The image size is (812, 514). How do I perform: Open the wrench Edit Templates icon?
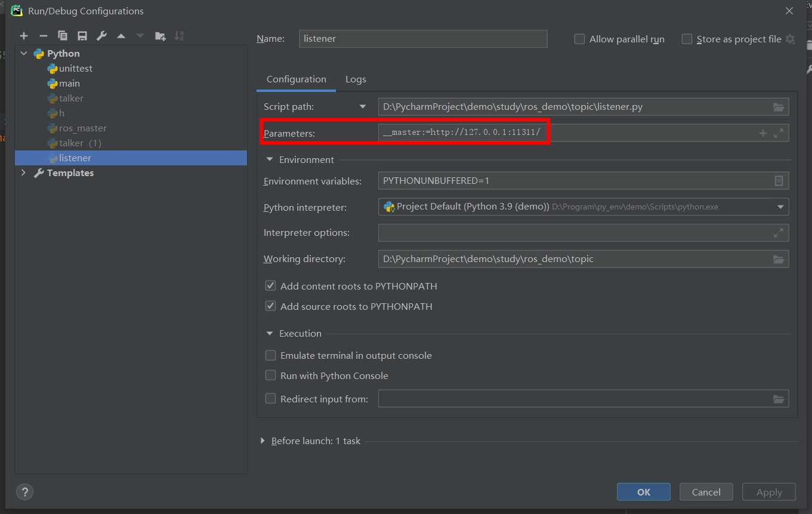click(101, 36)
